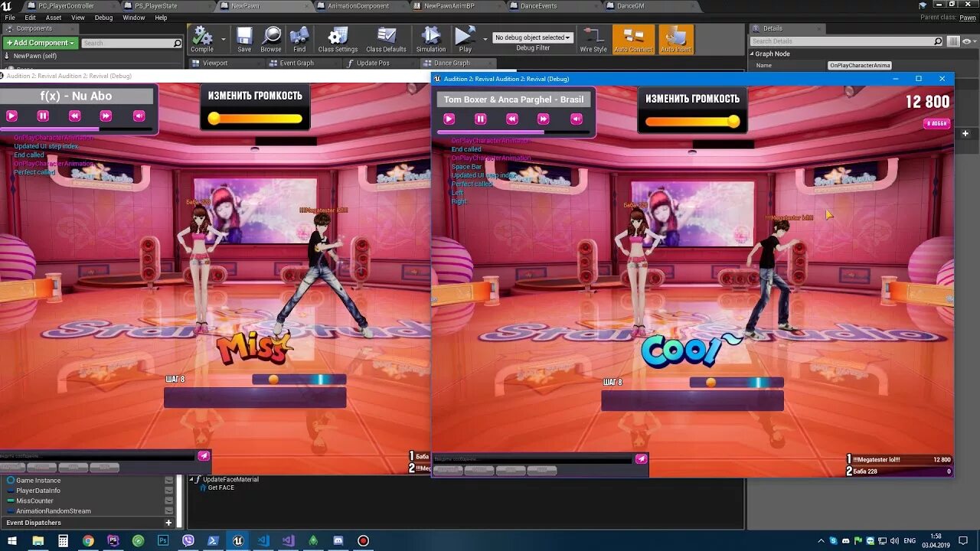Play the song in right game window

coord(449,119)
